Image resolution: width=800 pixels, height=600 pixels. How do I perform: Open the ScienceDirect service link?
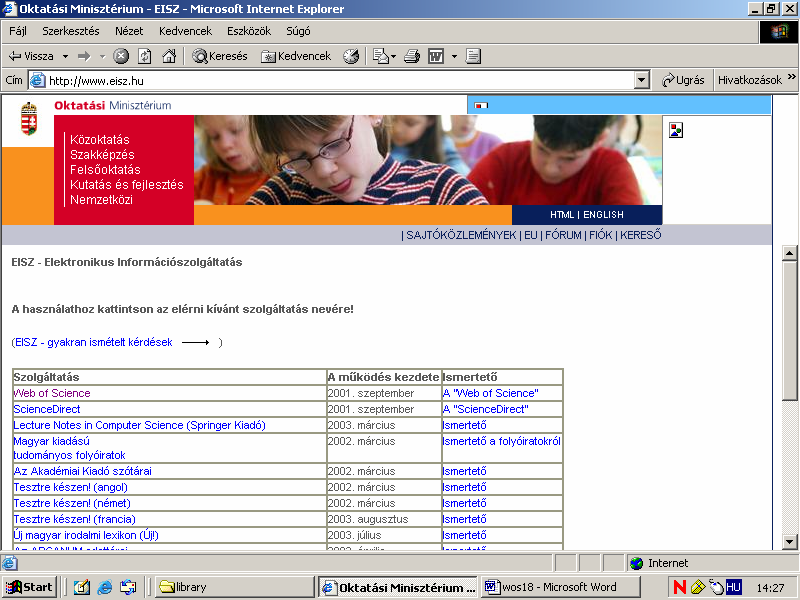(47, 409)
